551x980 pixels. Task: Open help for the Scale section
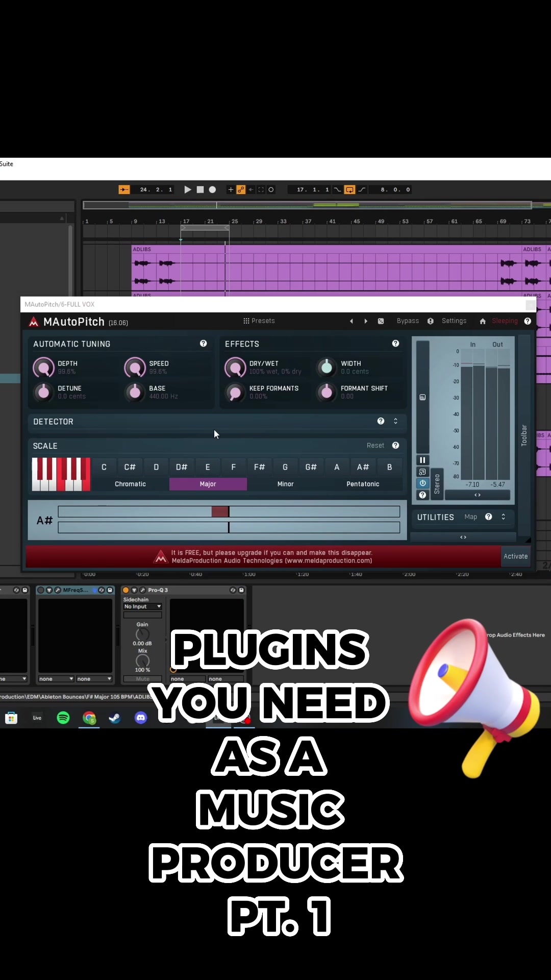(x=395, y=446)
